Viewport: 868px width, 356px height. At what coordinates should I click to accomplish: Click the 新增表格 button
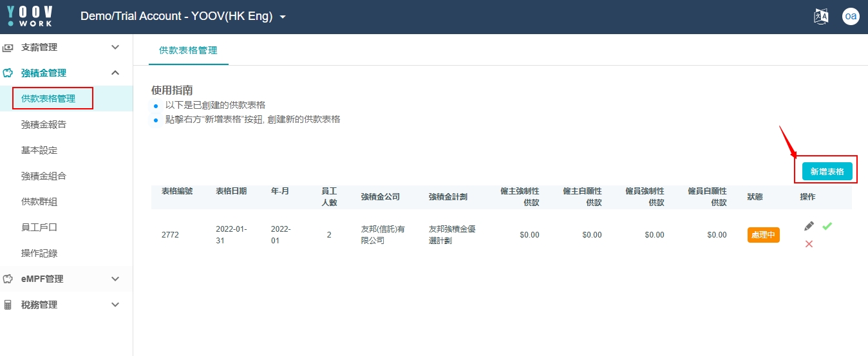(x=827, y=172)
